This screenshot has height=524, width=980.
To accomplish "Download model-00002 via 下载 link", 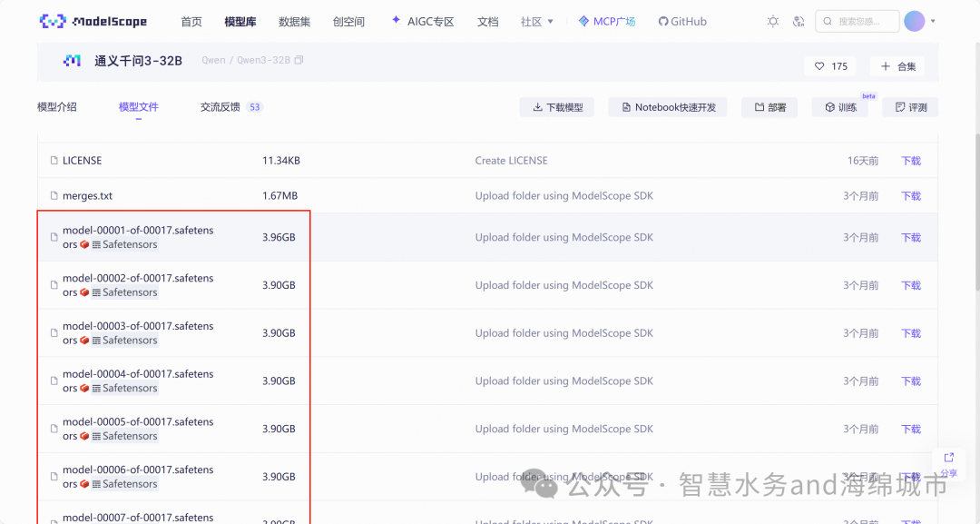I will coord(911,285).
